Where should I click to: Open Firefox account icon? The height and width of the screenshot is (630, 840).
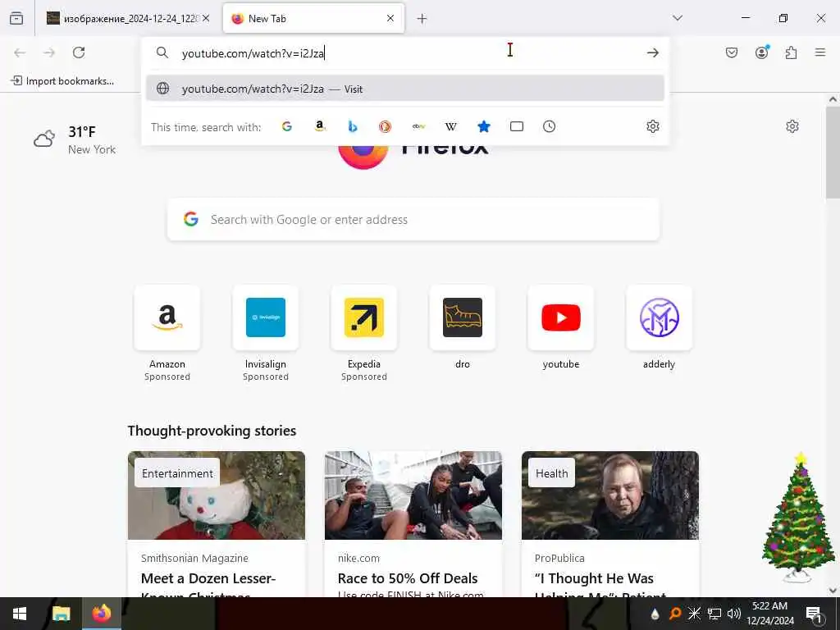762,52
